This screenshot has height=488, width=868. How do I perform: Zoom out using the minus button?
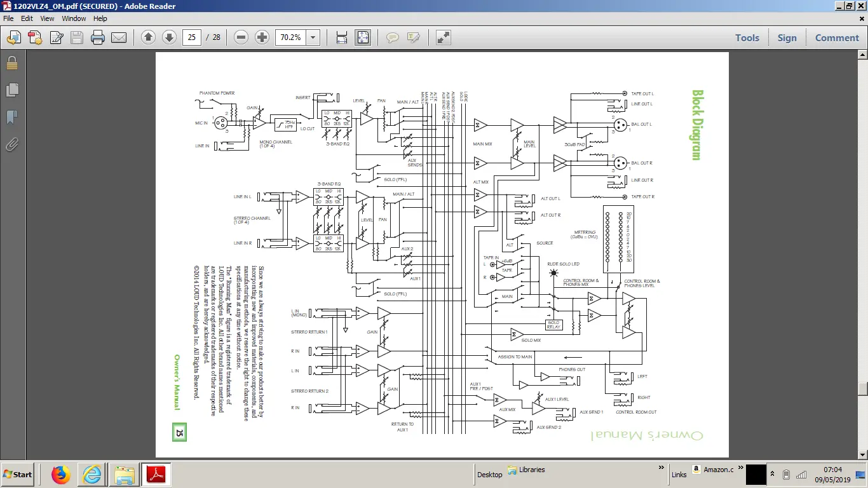(241, 37)
